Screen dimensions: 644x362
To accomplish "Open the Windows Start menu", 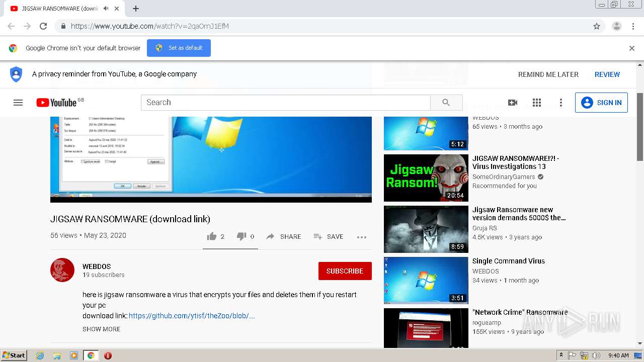I will (x=14, y=355).
